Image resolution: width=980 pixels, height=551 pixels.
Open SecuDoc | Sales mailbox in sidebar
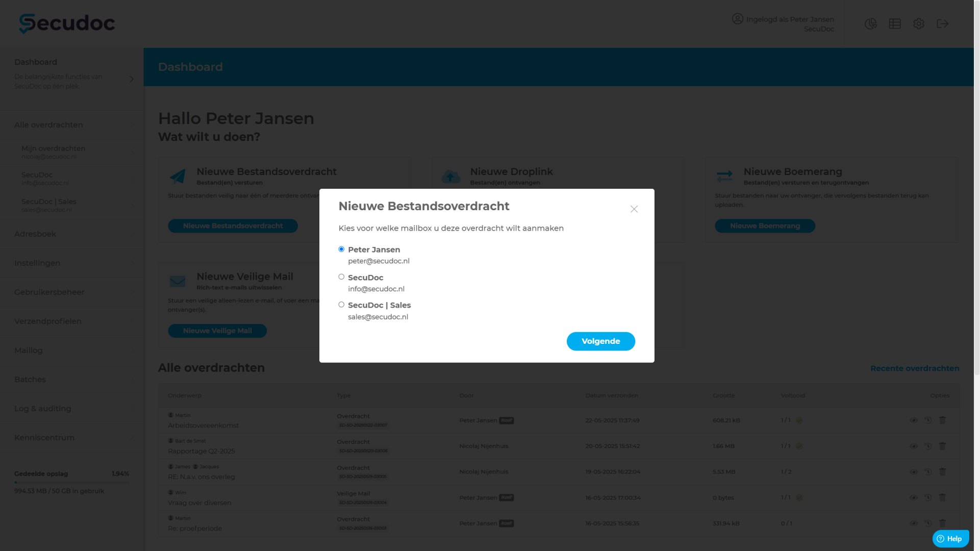(x=72, y=205)
